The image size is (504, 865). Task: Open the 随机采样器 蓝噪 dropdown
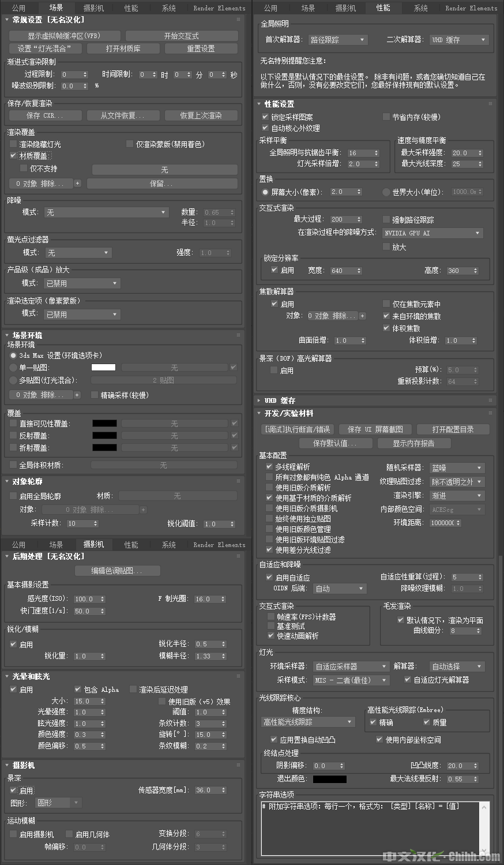click(457, 467)
